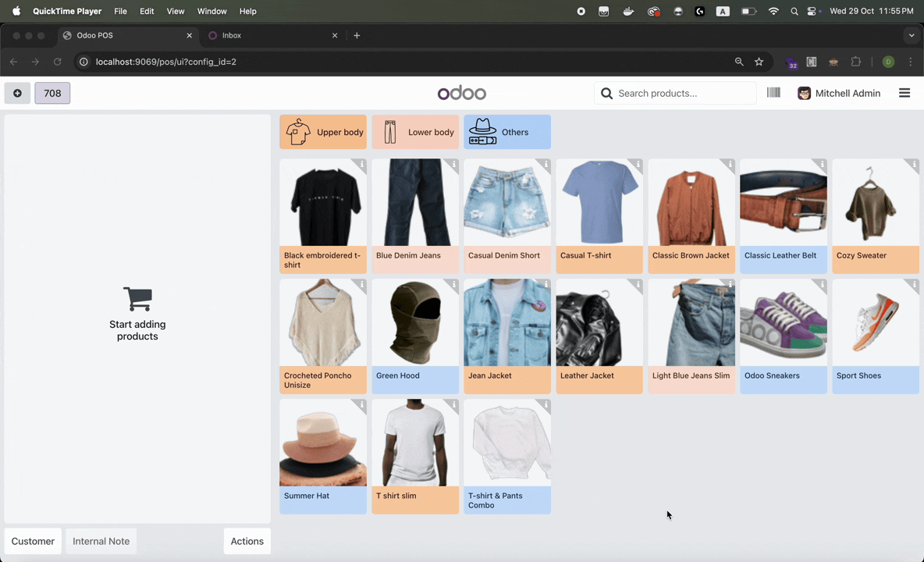Image resolution: width=924 pixels, height=562 pixels.
Task: Focus the Search products field
Action: click(675, 93)
